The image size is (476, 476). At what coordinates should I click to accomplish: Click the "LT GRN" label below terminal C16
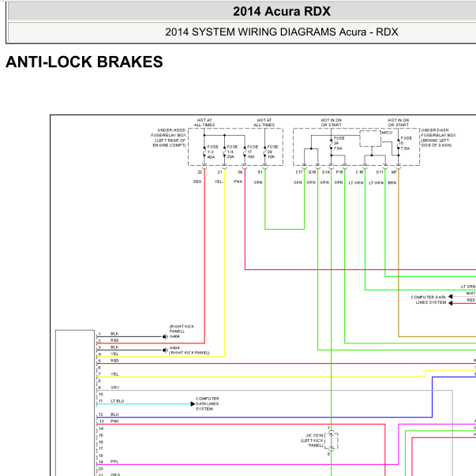[x=356, y=183]
